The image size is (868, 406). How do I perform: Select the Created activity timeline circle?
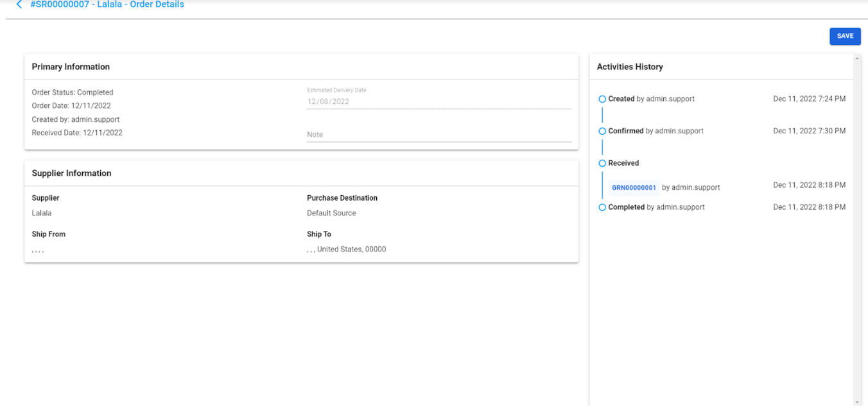(602, 99)
